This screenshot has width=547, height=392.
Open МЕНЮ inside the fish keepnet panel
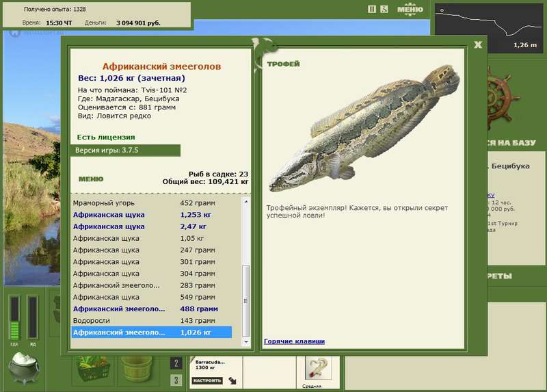pyautogui.click(x=91, y=179)
